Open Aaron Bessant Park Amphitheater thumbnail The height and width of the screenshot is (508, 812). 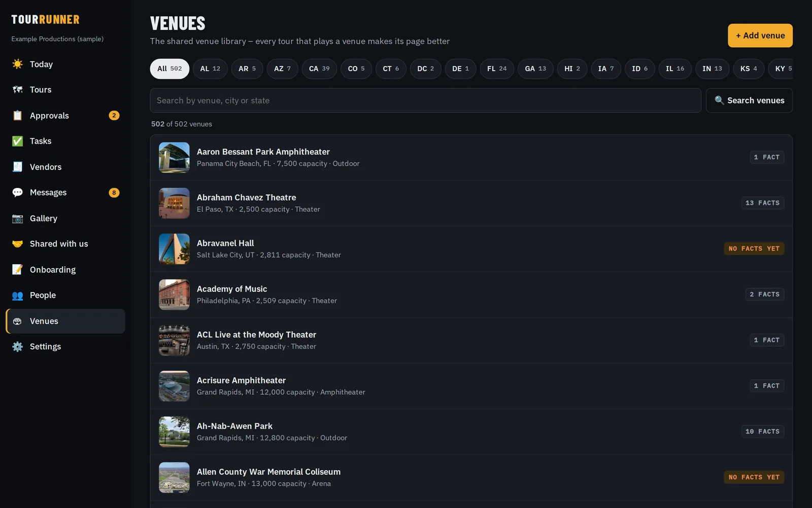(x=174, y=157)
